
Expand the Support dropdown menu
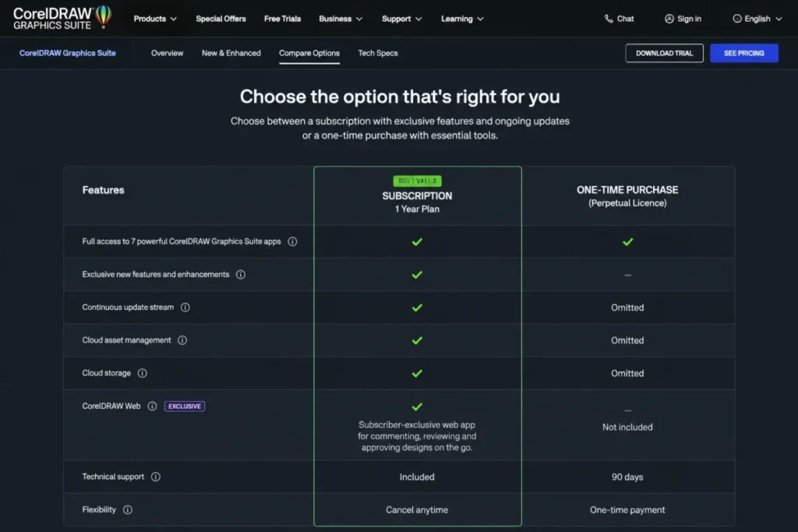click(x=401, y=19)
